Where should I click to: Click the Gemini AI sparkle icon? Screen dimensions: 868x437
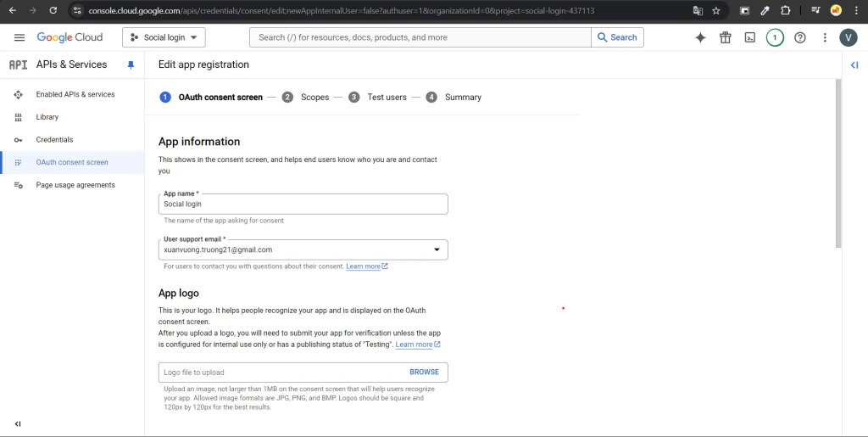point(700,37)
